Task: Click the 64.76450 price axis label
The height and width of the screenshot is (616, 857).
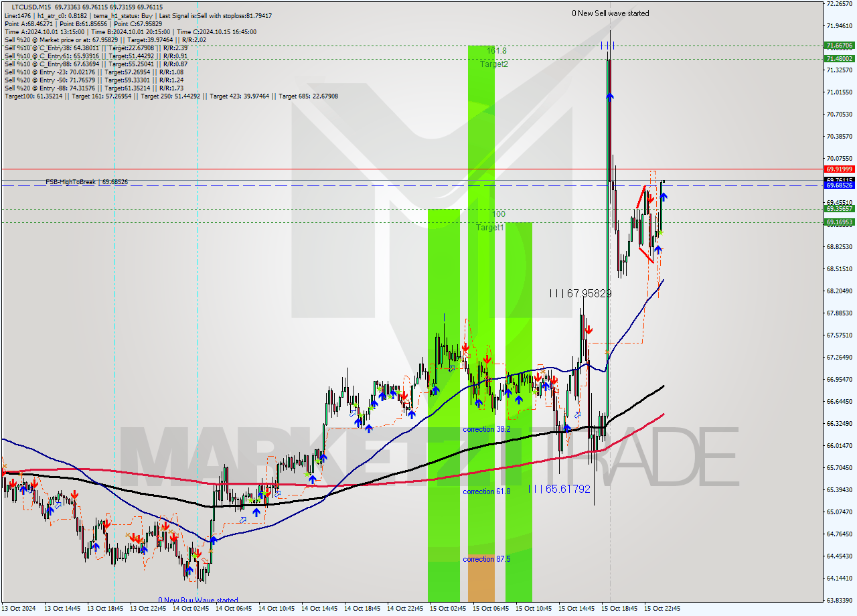Action: (840, 534)
